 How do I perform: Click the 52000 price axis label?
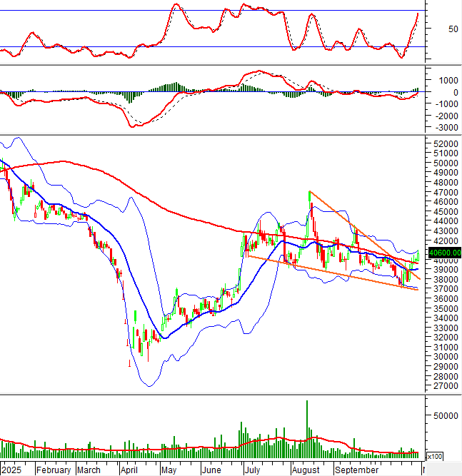click(x=443, y=144)
